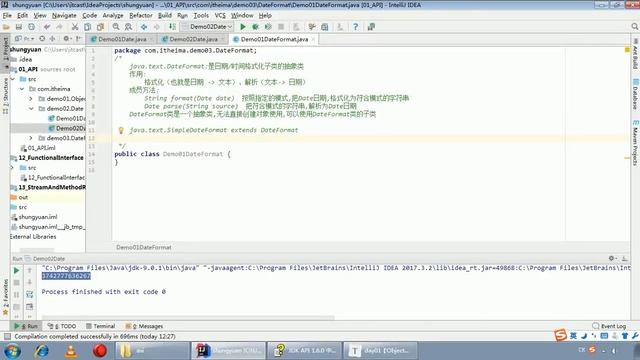
Task: Expand the demo01.Object package arrow
Action: click(31, 99)
